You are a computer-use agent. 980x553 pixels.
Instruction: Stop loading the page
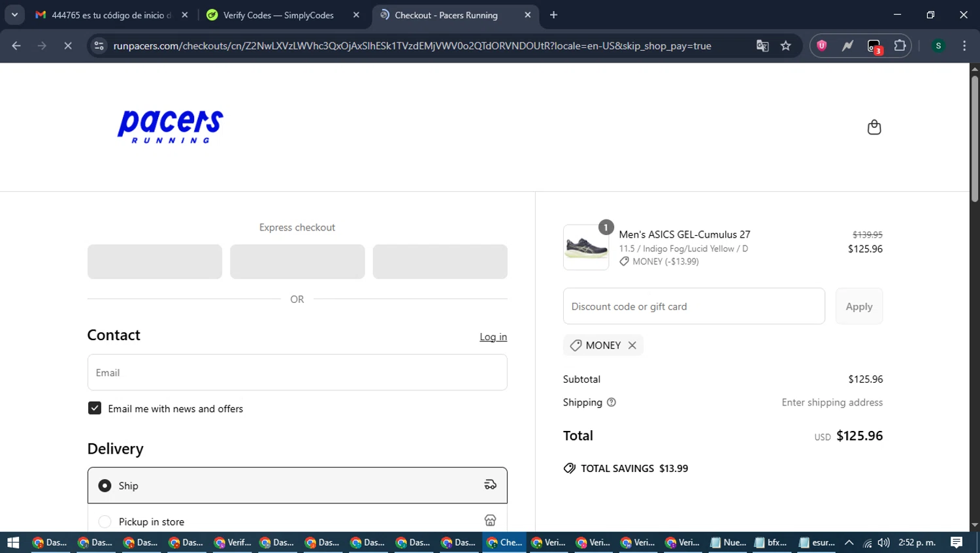(68, 46)
